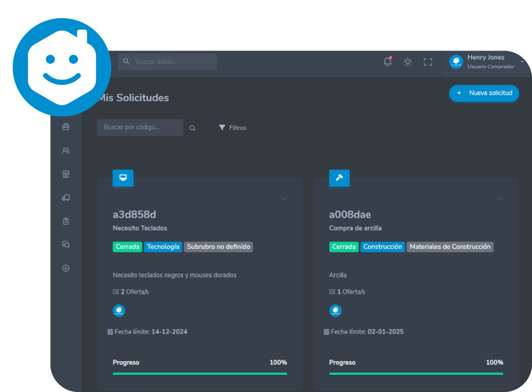Screen dimensions: 532x392
Task: Click the magnifier icon beside code search
Action: tap(193, 128)
